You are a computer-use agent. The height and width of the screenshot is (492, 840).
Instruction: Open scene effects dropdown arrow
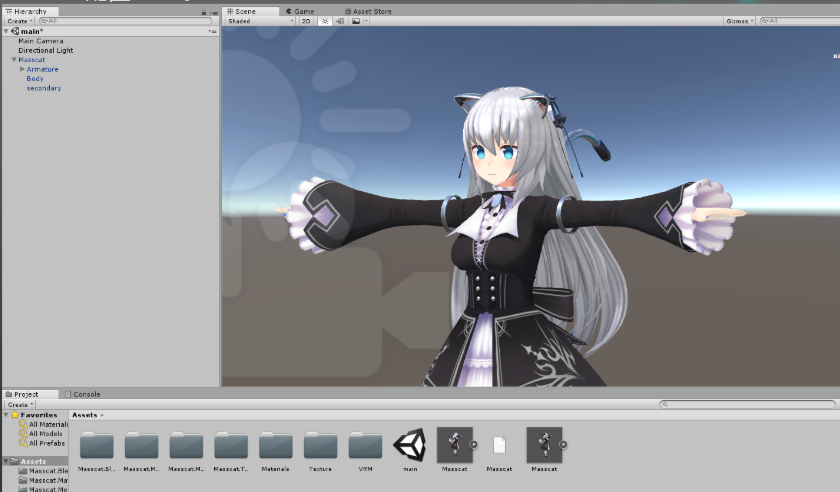point(366,21)
